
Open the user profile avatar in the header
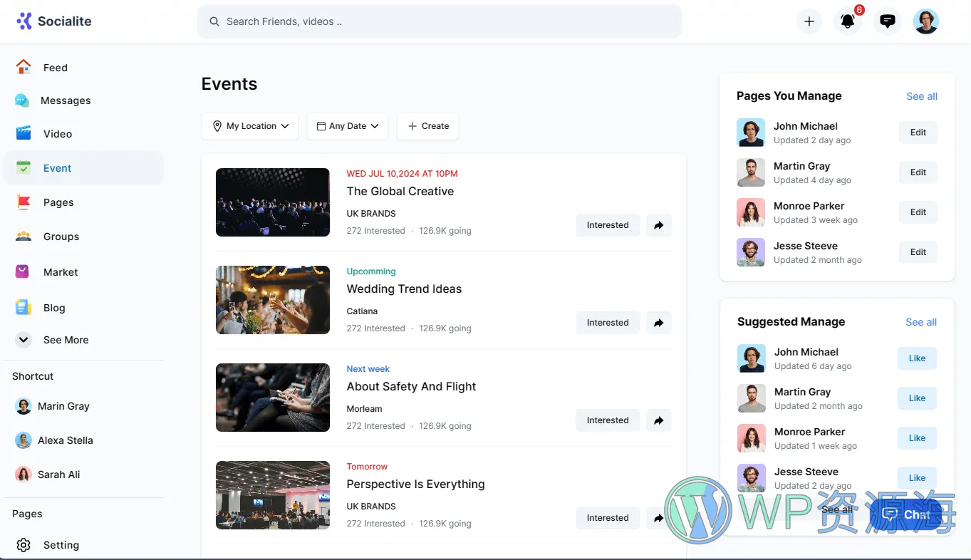click(x=925, y=21)
